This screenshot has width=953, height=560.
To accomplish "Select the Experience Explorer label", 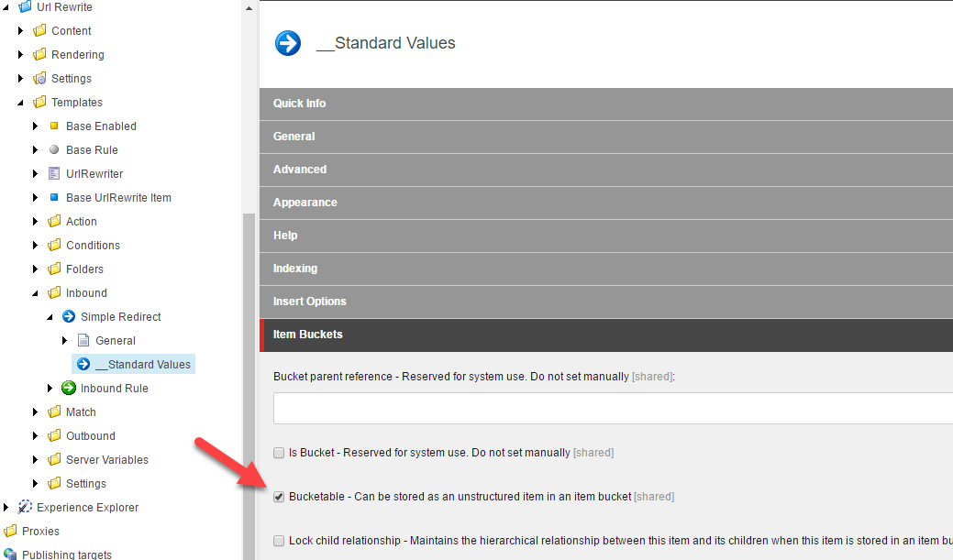I will coord(87,507).
